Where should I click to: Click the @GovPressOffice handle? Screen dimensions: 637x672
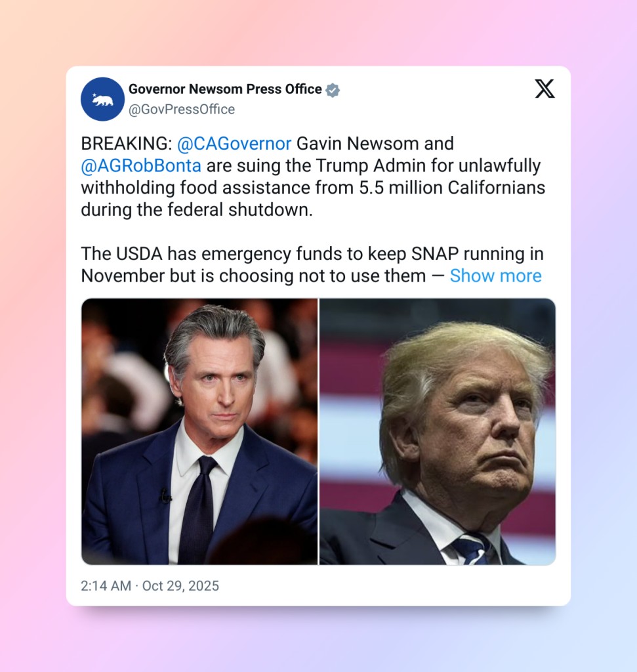[x=182, y=110]
